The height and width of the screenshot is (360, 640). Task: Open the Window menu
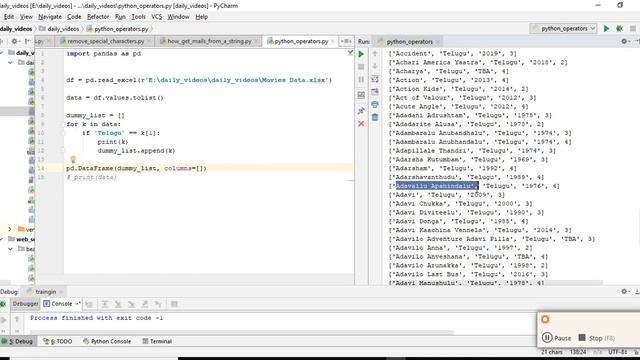178,17
